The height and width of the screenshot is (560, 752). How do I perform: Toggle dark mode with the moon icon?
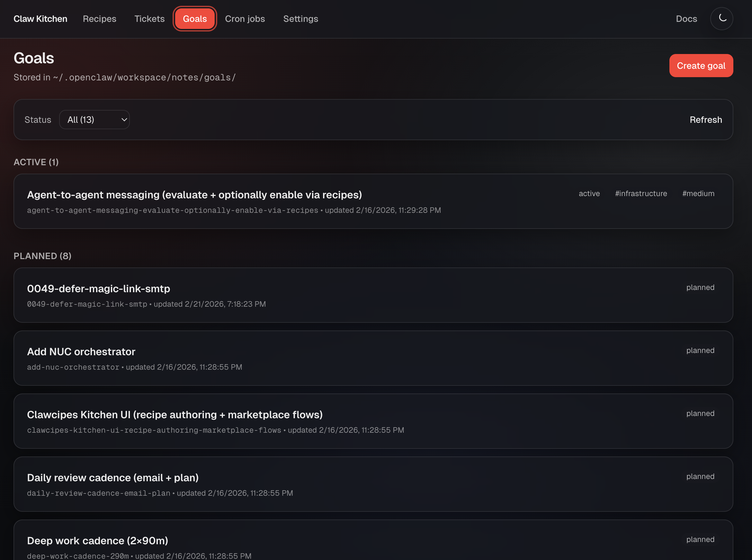pyautogui.click(x=721, y=19)
